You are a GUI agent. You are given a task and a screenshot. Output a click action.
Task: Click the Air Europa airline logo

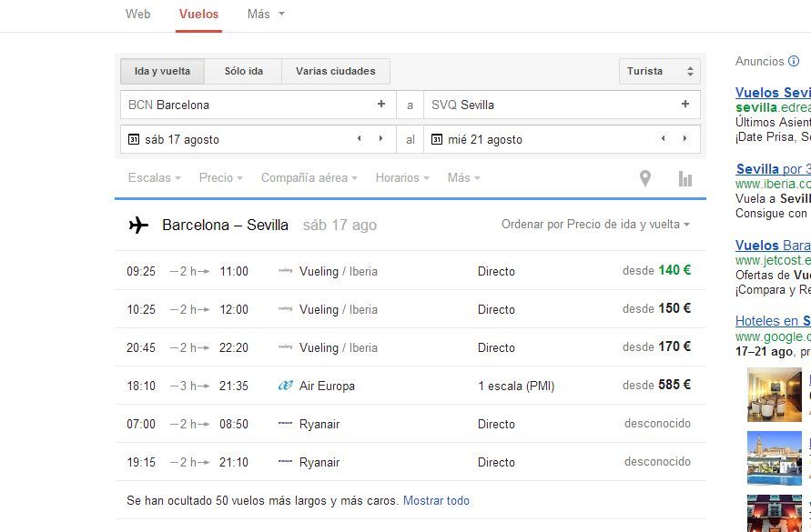[x=286, y=386]
